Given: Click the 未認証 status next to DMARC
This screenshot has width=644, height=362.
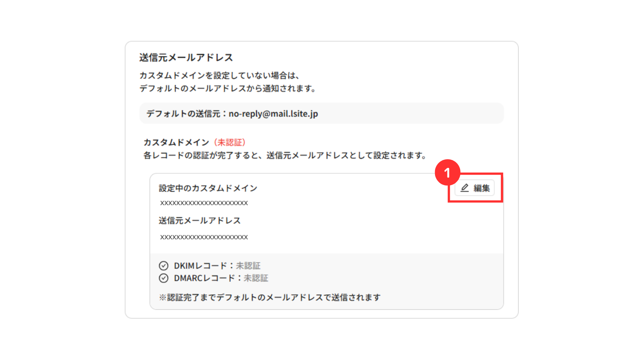Looking at the screenshot, I should (x=256, y=278).
